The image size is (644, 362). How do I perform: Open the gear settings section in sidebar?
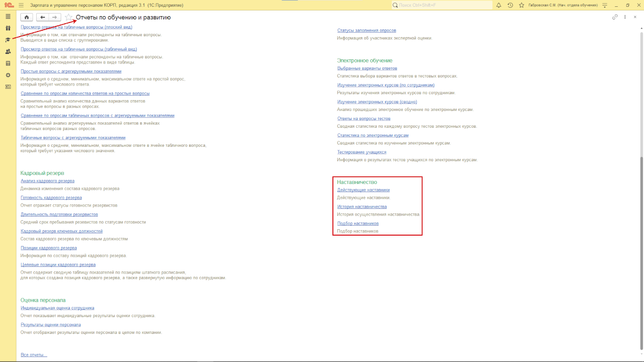(x=8, y=75)
